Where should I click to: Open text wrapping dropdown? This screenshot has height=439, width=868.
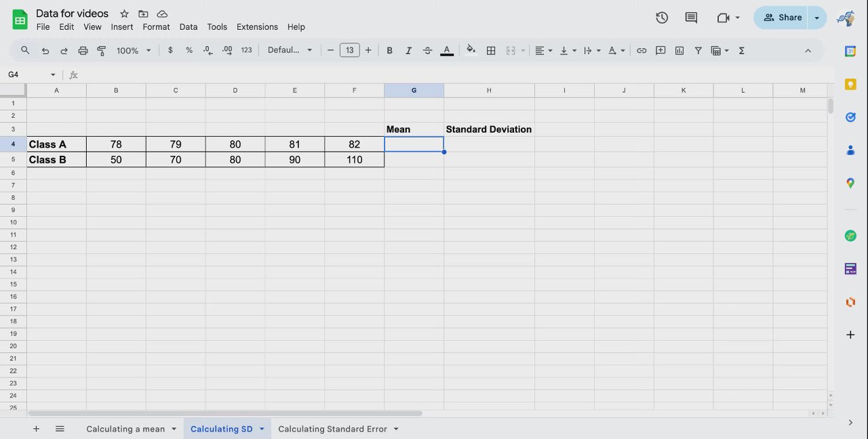coord(592,50)
